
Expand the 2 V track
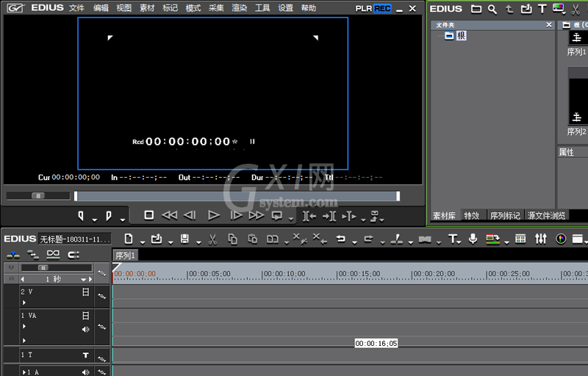[x=24, y=303]
